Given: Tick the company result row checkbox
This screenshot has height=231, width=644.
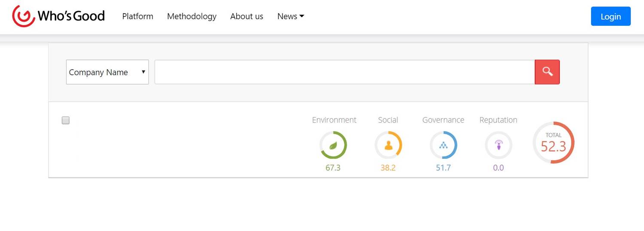Looking at the screenshot, I should click(66, 120).
